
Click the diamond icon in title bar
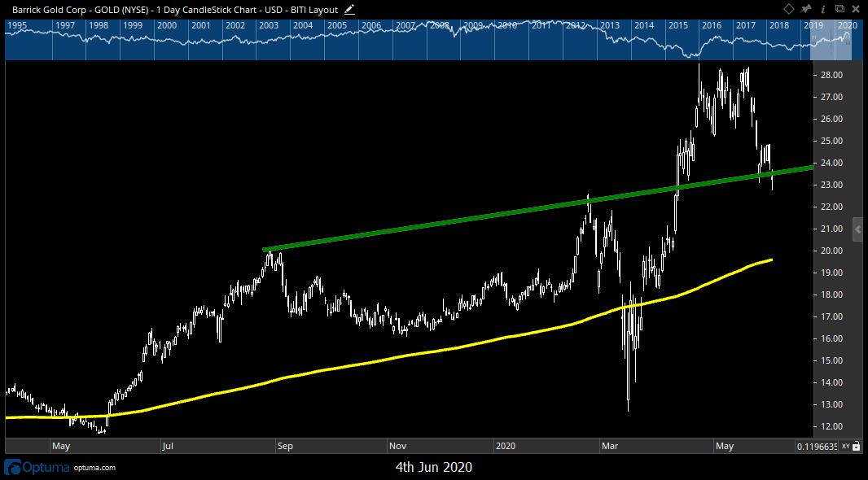(789, 10)
